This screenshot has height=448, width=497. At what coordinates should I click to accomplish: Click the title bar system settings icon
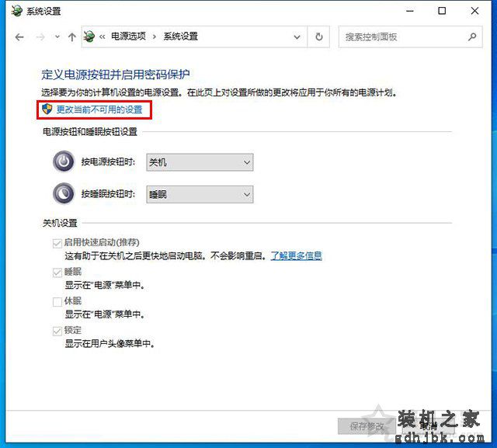[16, 11]
